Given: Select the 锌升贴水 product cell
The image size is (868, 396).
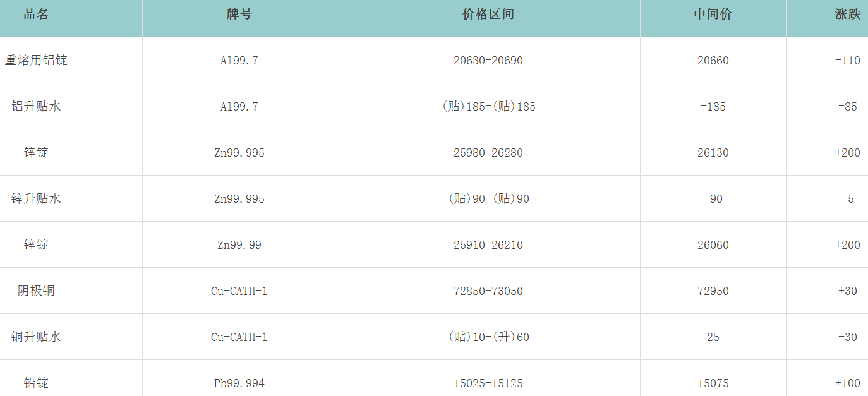Looking at the screenshot, I should click(36, 199).
